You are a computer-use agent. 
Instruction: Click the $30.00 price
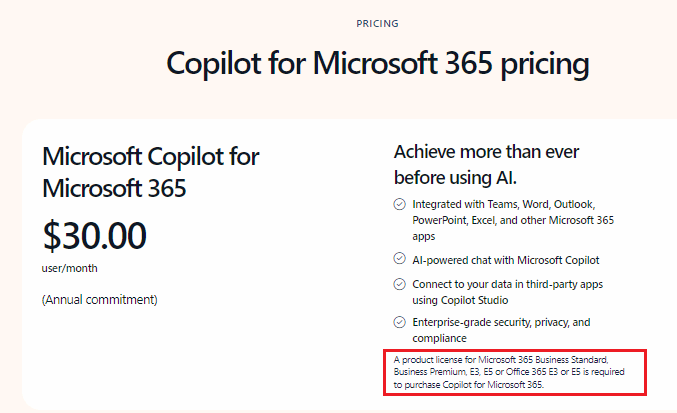95,236
